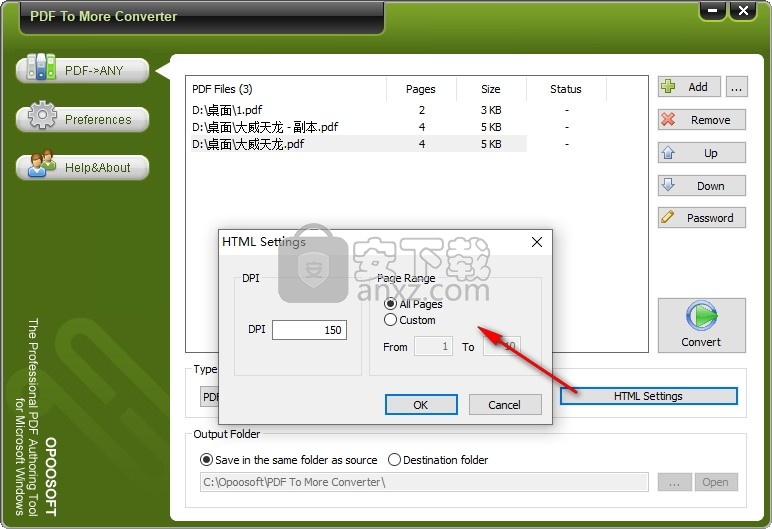The width and height of the screenshot is (772, 529).
Task: Click the Size column header
Action: click(491, 89)
